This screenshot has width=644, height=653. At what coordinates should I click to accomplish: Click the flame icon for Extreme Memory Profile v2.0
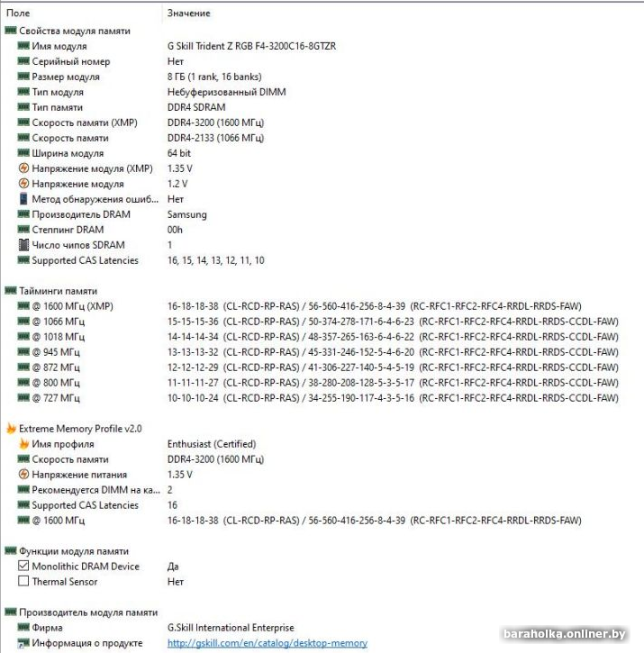click(11, 429)
